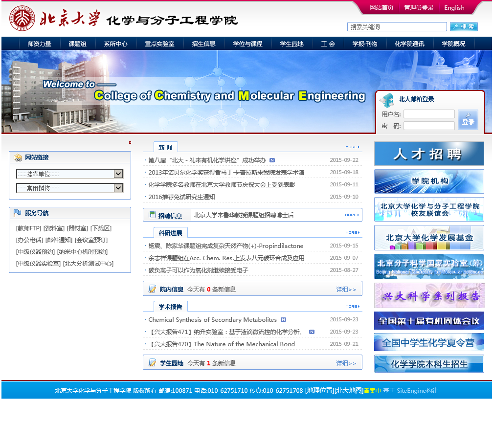Open 纳米中心机时预约 link
The height and width of the screenshot is (448, 493).
[82, 252]
